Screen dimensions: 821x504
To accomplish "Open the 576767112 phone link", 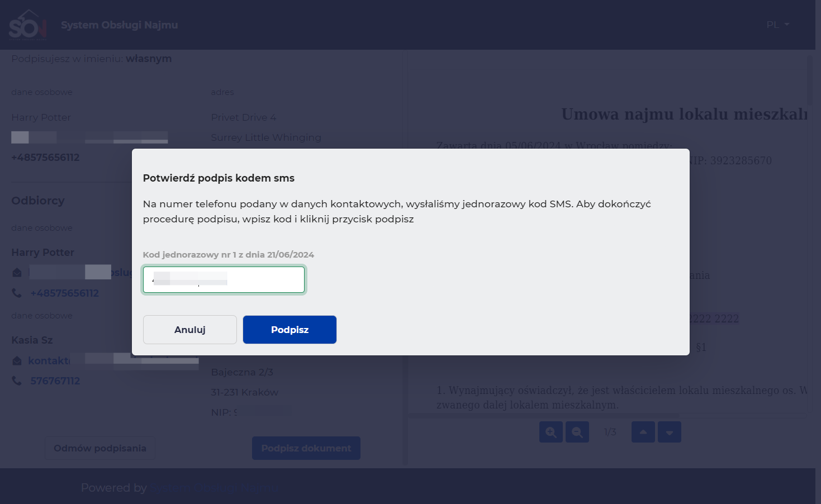I will click(x=55, y=381).
